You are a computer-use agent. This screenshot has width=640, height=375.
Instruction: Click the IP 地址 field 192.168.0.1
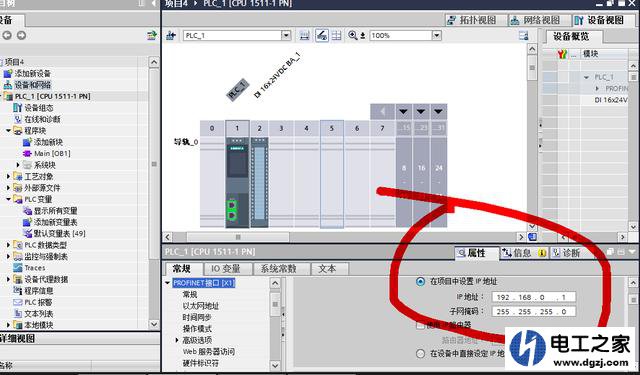534,297
